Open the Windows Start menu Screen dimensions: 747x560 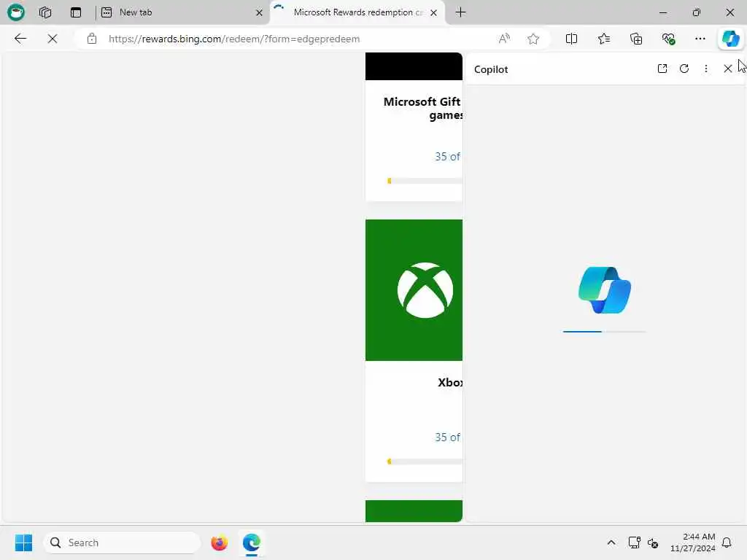pyautogui.click(x=23, y=542)
